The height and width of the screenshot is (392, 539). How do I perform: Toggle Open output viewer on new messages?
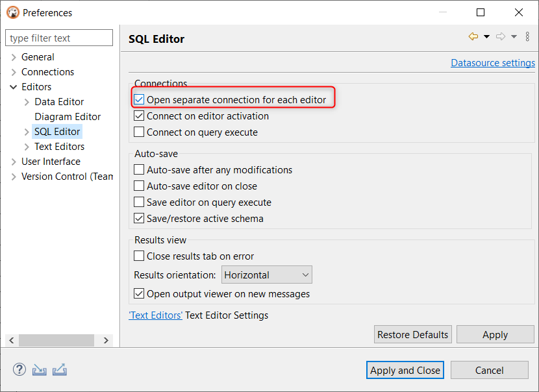tap(139, 294)
